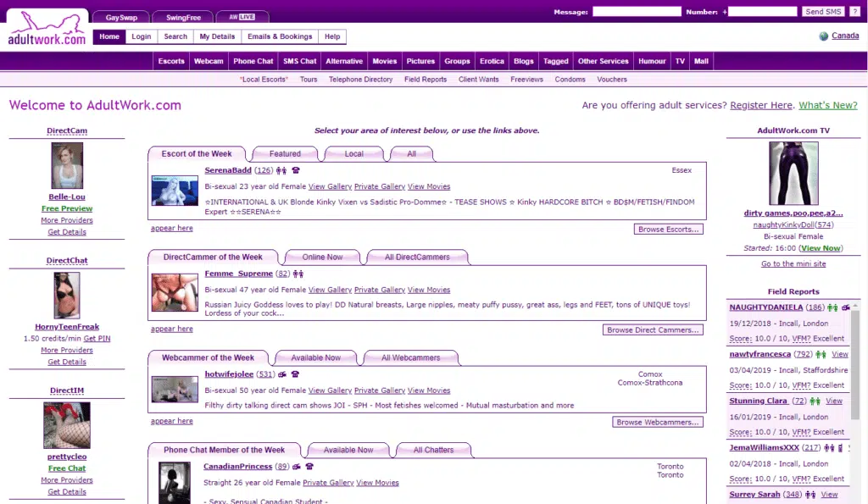Open the Other Services category

[603, 61]
